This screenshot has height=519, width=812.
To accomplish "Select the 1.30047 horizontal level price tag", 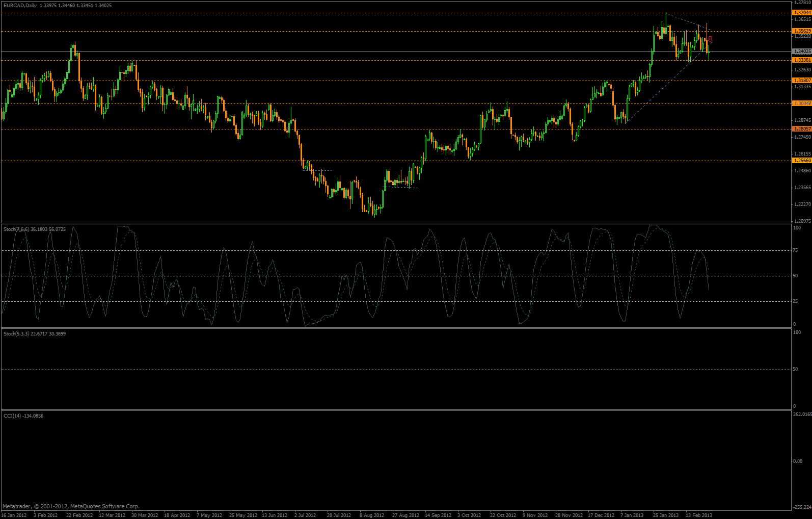I will 802,103.
